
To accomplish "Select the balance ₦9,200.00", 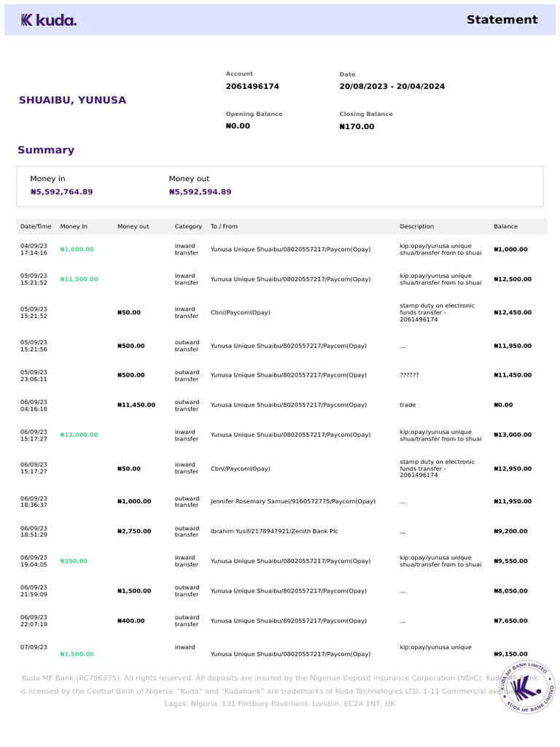I will pos(511,531).
